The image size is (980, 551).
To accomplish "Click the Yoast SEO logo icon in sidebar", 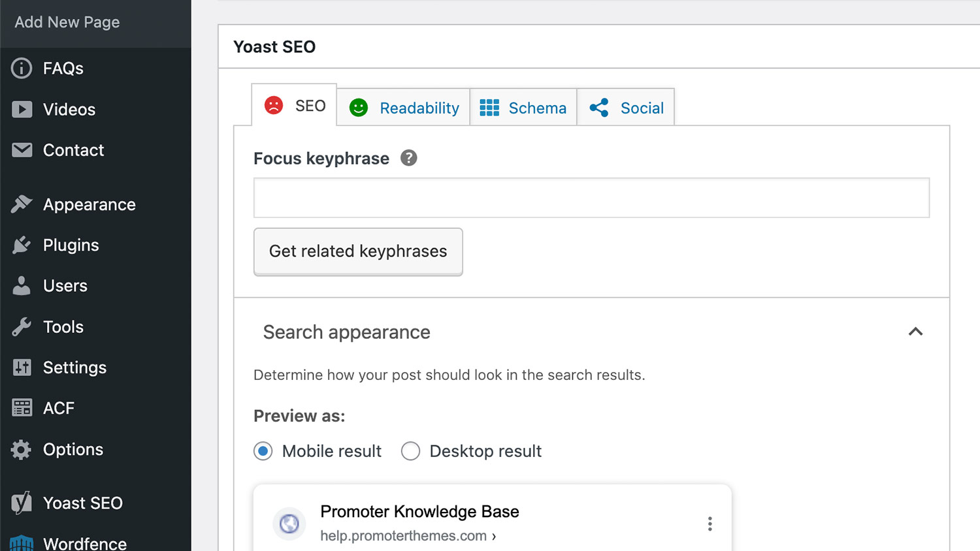I will [x=22, y=503].
